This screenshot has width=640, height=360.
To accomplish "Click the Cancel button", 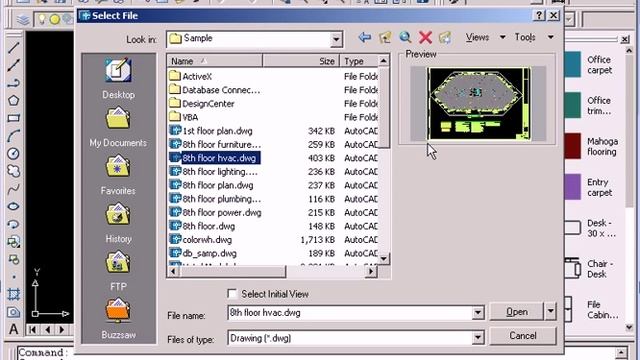I will 522,336.
